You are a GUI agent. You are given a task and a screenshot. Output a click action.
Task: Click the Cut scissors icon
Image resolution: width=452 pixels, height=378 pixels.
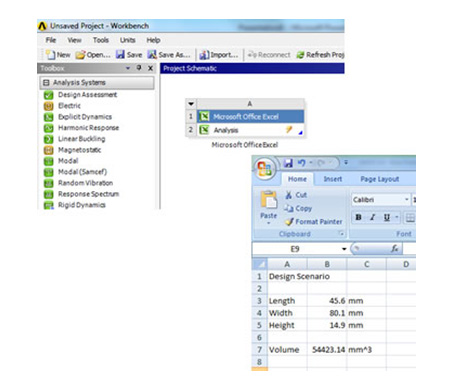[289, 195]
